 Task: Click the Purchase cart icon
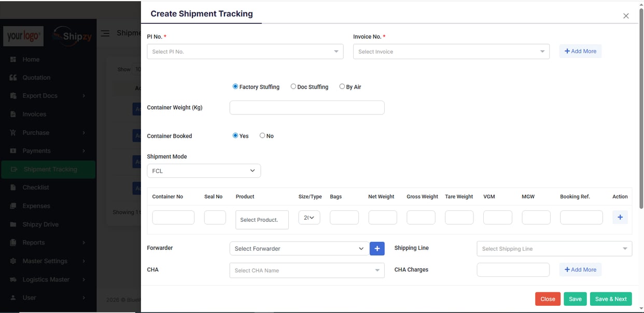click(13, 133)
